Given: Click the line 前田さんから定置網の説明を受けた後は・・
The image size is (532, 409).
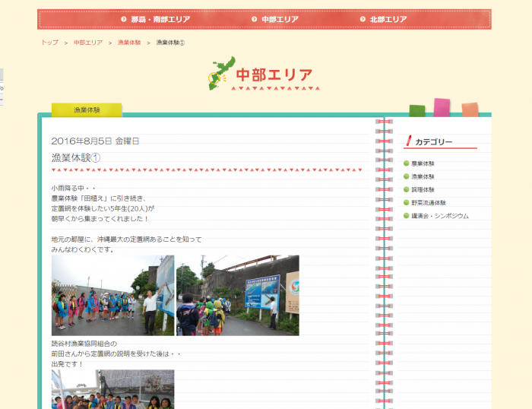Looking at the screenshot, I should tap(116, 354).
